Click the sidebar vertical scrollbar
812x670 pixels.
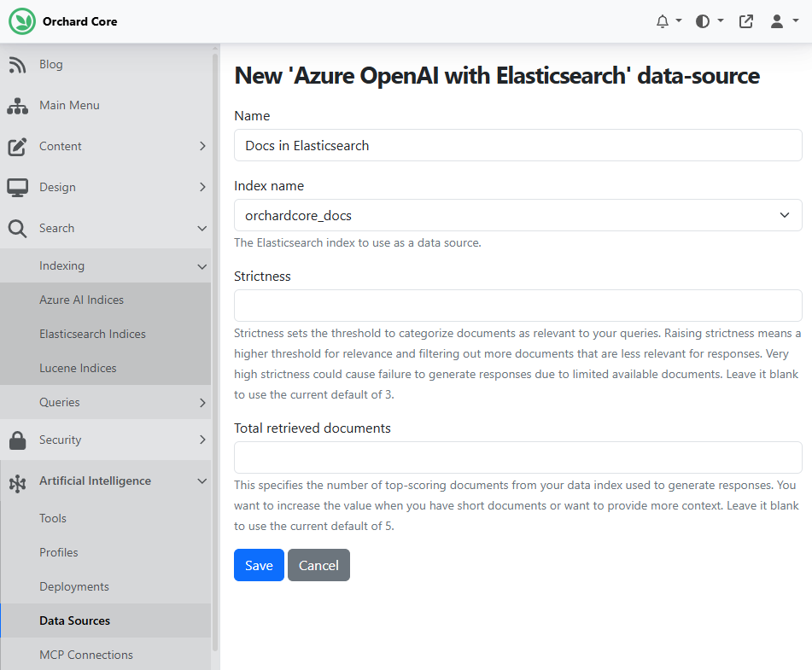tap(215, 352)
